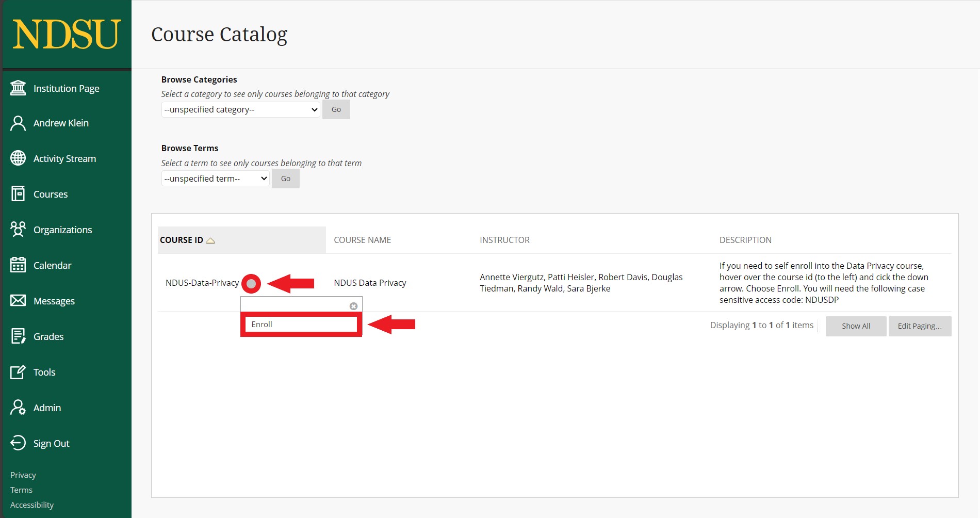Screen dimensions: 980x518
Task: Click the NDUS-Data-Privacy course options arrow
Action: [251, 283]
